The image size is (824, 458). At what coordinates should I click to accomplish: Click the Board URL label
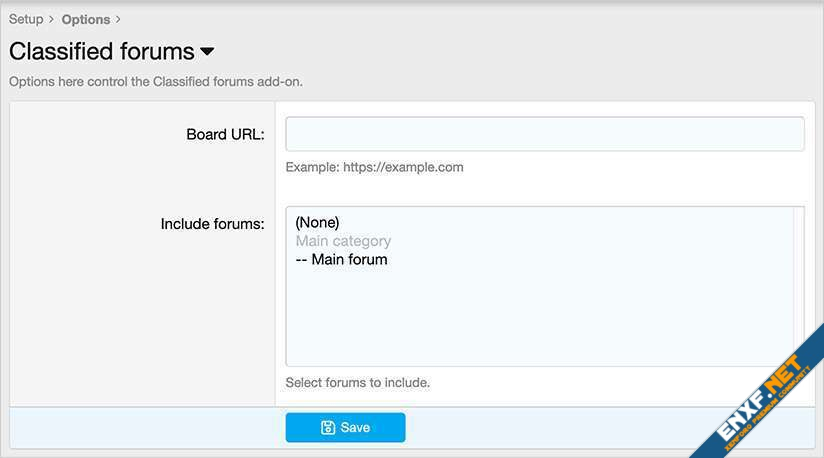(x=225, y=135)
